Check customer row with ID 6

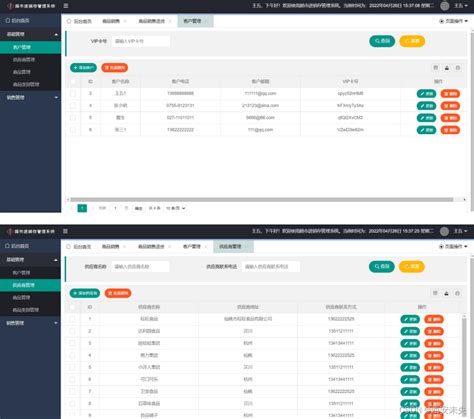pos(73,130)
